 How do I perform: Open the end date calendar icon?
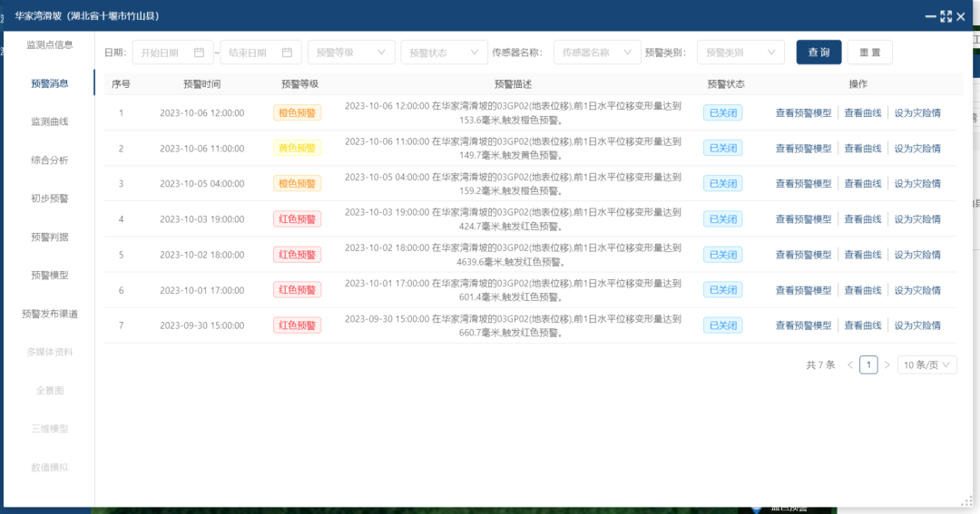tap(287, 53)
